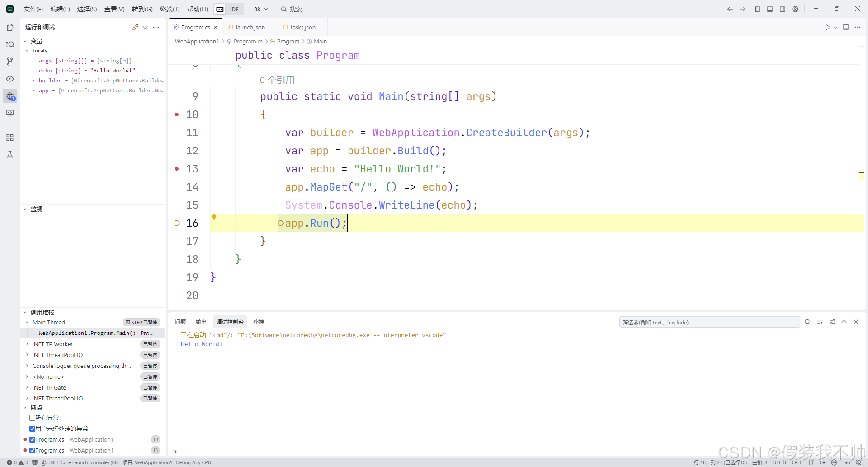
Task: Open the Extensions grid icon
Action: [10, 138]
